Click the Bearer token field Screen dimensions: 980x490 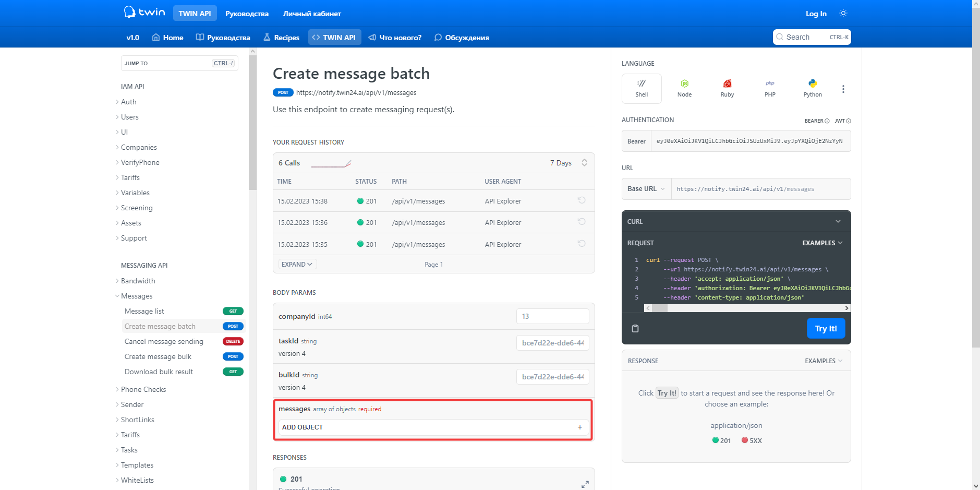pyautogui.click(x=751, y=141)
